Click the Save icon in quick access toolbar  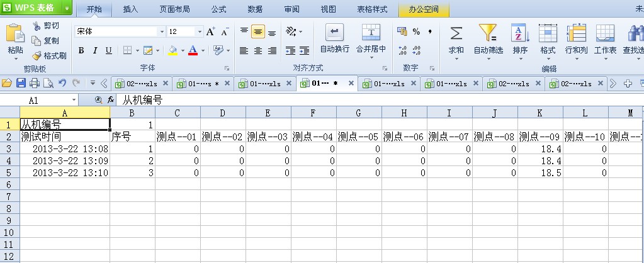(21, 83)
